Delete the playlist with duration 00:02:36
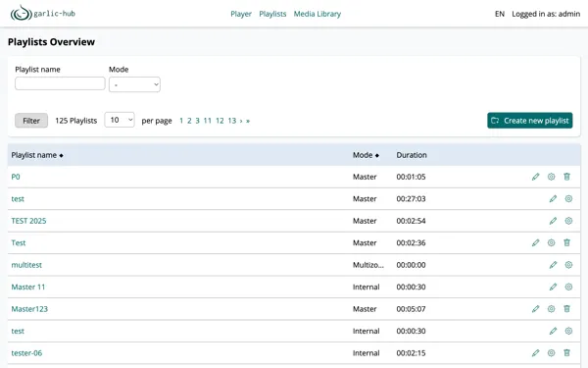Screen dimensions: 588x368 pyautogui.click(x=567, y=242)
